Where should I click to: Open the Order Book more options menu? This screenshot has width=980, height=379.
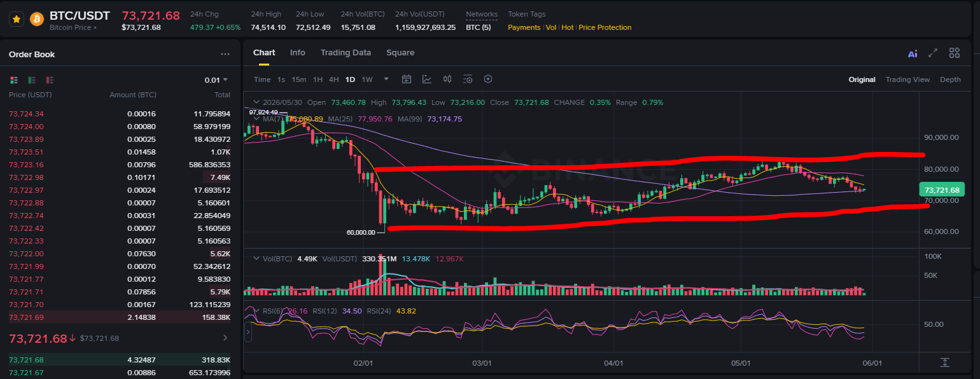pyautogui.click(x=225, y=54)
